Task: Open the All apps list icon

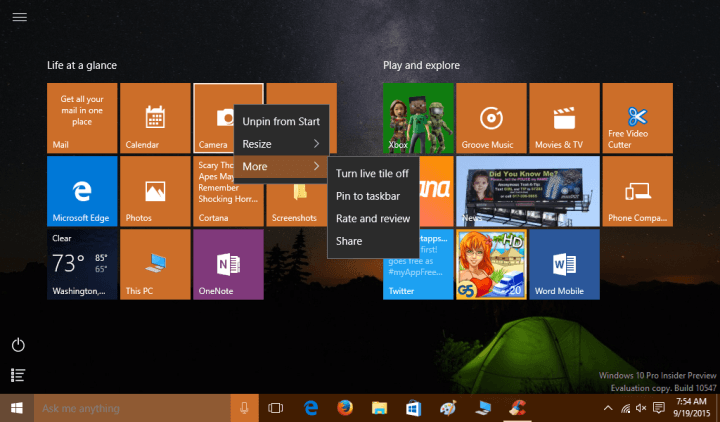Action: point(18,375)
